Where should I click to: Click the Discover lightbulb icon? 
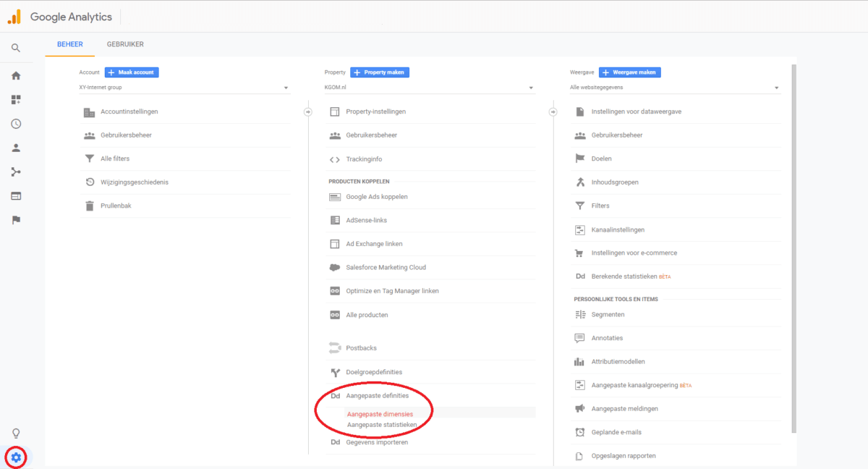(x=16, y=434)
